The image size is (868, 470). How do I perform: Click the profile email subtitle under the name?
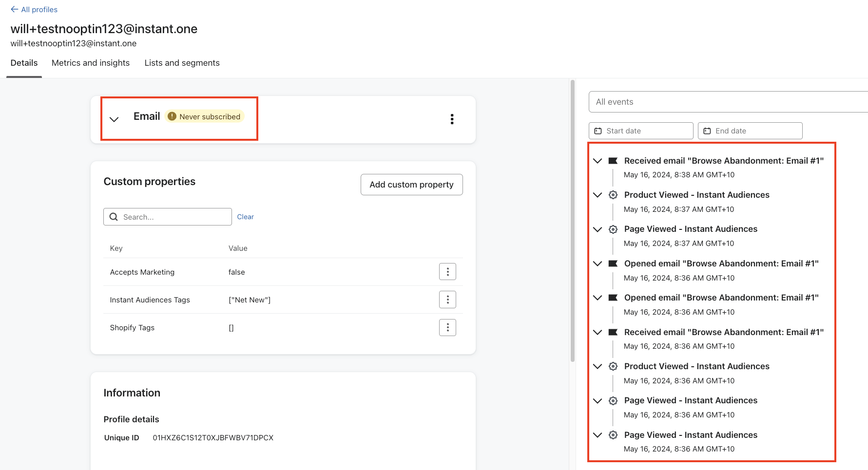[74, 43]
